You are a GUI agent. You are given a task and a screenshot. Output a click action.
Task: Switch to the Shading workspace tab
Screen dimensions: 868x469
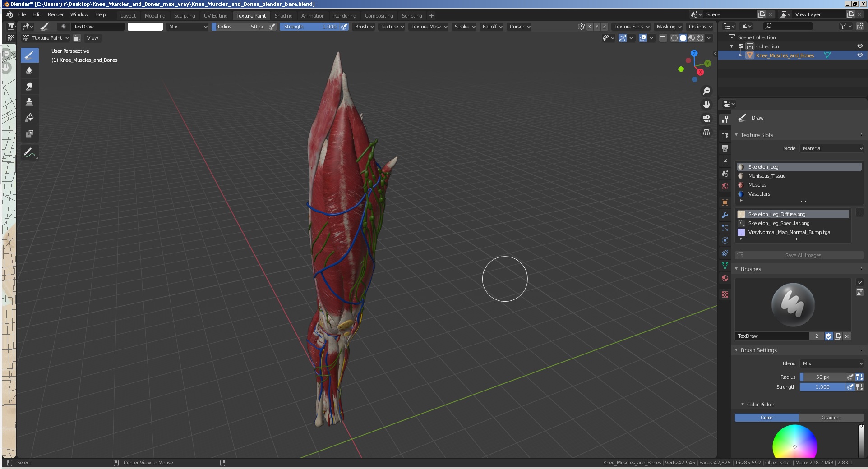coord(283,16)
